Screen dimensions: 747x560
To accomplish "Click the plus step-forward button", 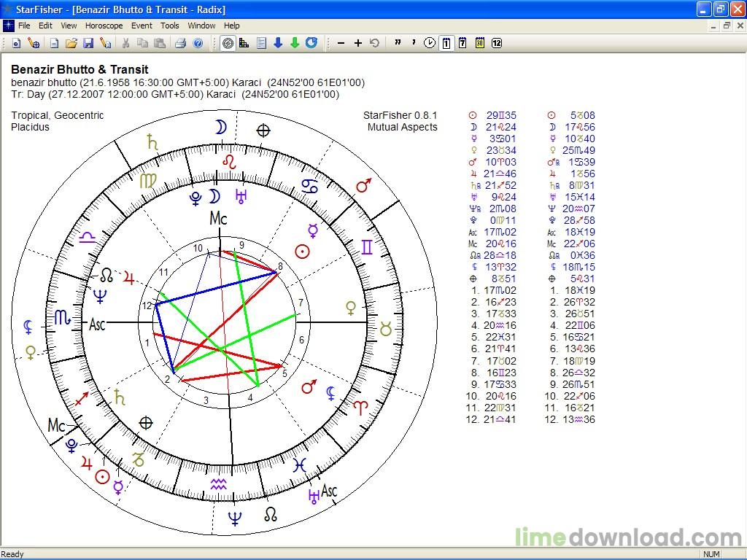I will 357,43.
